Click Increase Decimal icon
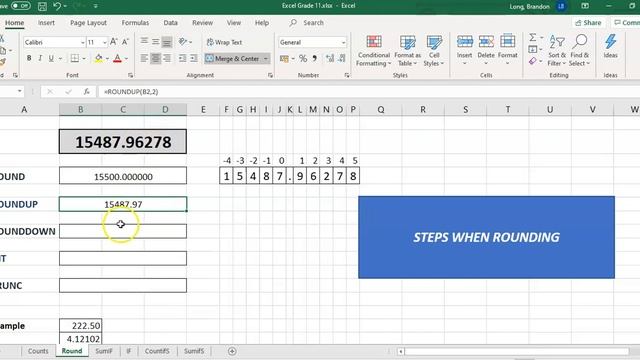Viewport: 640px width, 360px height. (x=330, y=59)
